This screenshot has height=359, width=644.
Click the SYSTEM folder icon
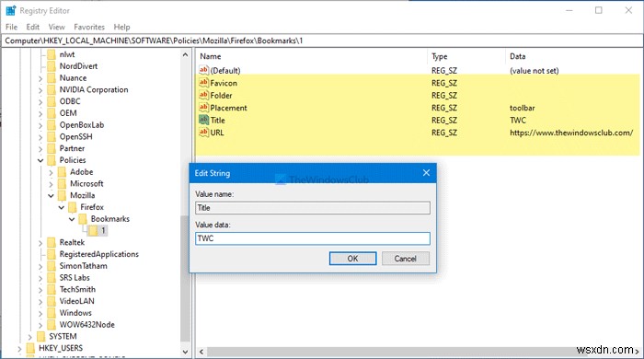(41, 336)
